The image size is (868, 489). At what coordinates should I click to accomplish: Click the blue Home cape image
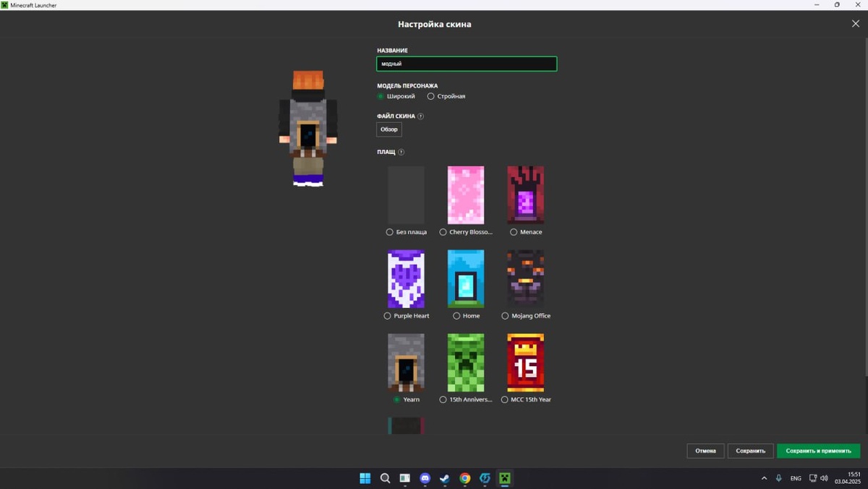pos(466,279)
